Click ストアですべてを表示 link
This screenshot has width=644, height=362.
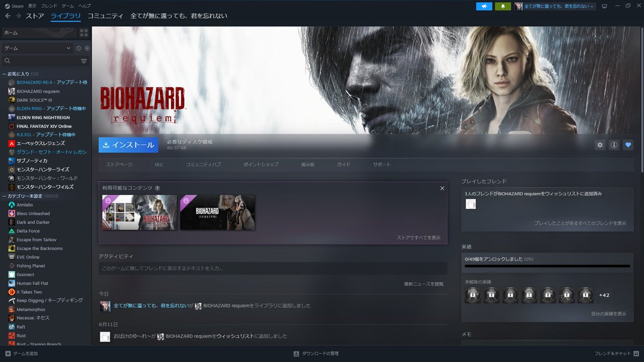pyautogui.click(x=418, y=237)
